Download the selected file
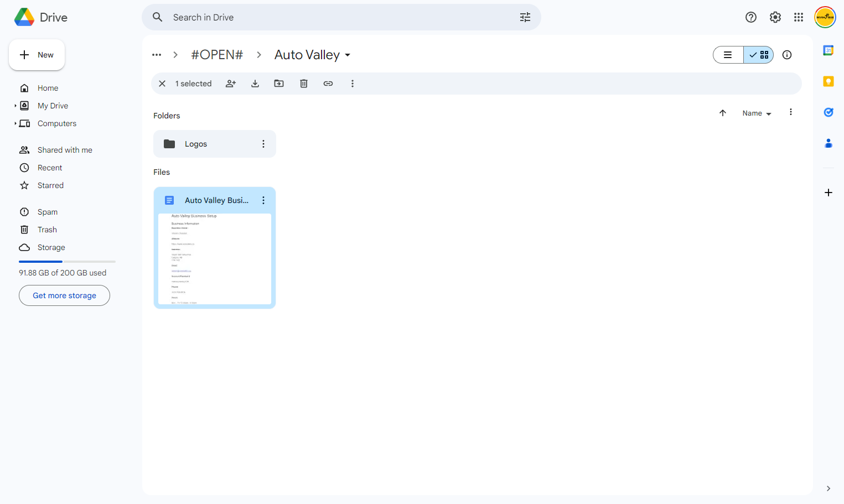The image size is (844, 504). 255,84
